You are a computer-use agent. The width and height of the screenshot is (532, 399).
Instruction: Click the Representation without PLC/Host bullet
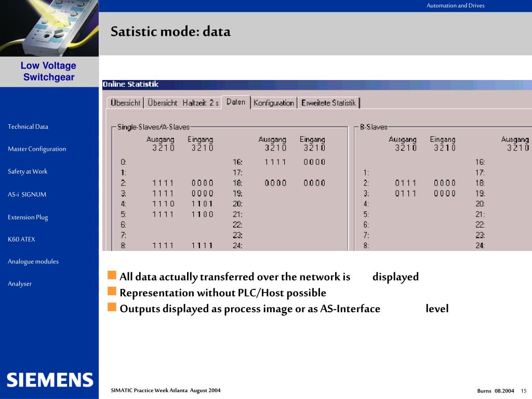point(222,293)
